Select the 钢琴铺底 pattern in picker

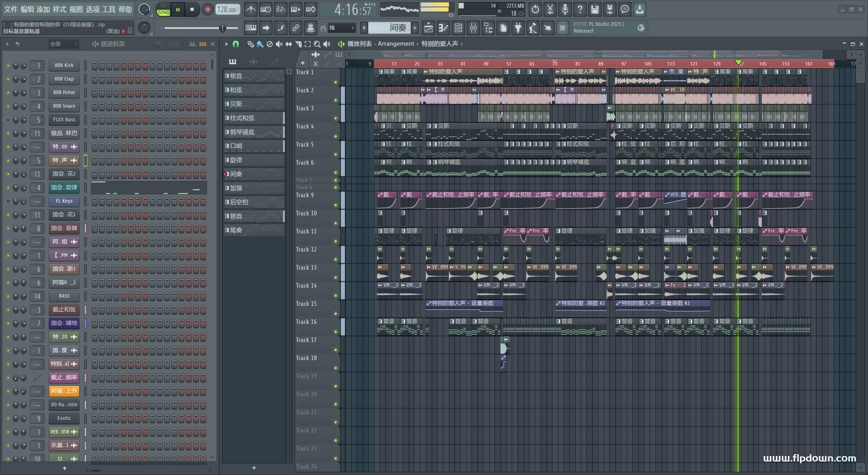click(254, 132)
